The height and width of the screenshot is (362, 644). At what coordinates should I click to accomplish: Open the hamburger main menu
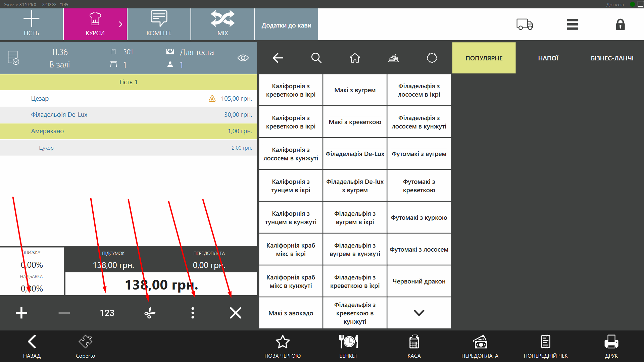pyautogui.click(x=572, y=24)
